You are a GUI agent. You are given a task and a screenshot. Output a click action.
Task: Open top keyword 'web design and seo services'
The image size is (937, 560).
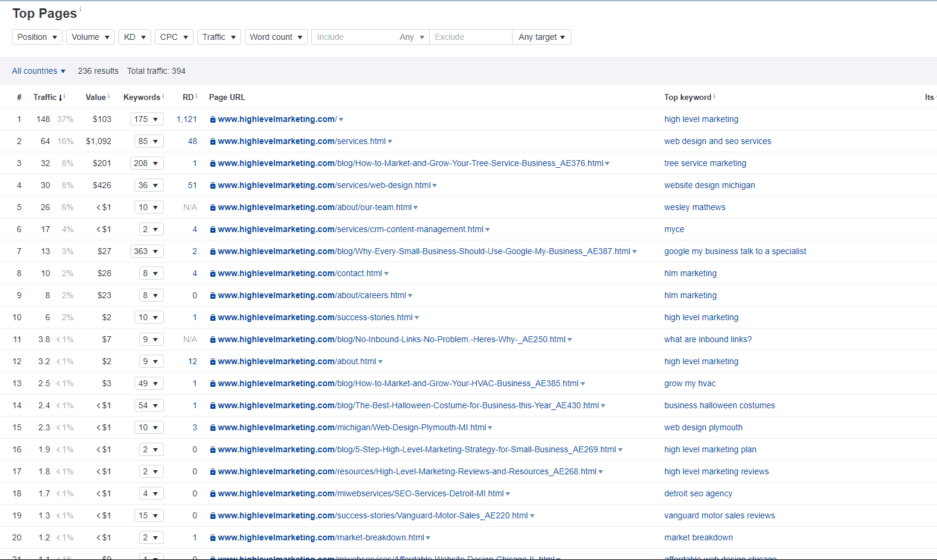717,141
